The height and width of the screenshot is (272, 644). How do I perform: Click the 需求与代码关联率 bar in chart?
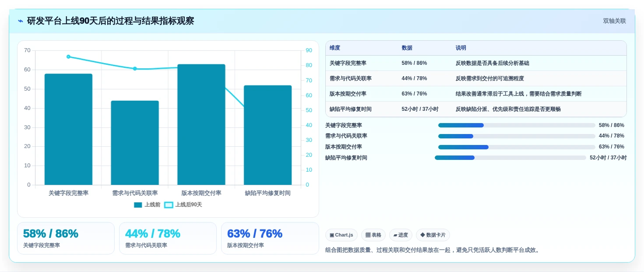(x=135, y=143)
